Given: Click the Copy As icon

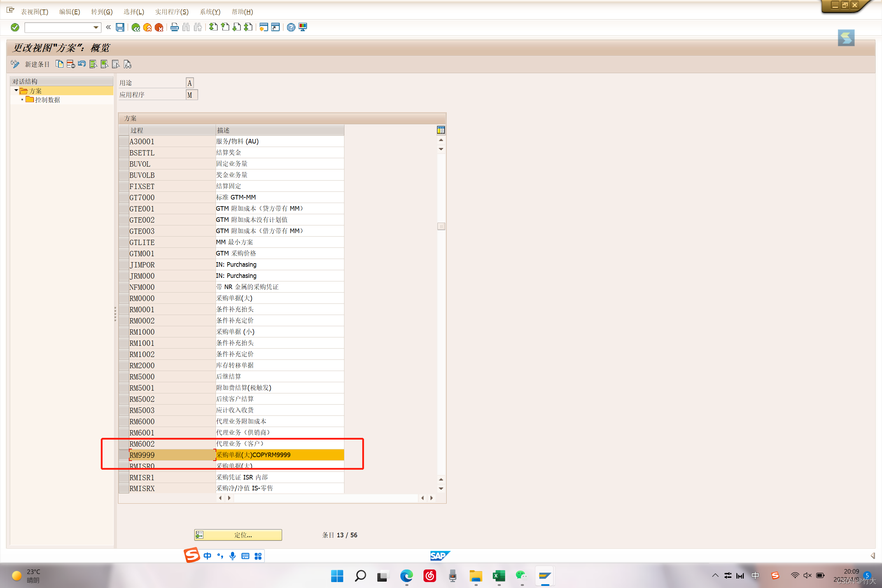Looking at the screenshot, I should (59, 64).
